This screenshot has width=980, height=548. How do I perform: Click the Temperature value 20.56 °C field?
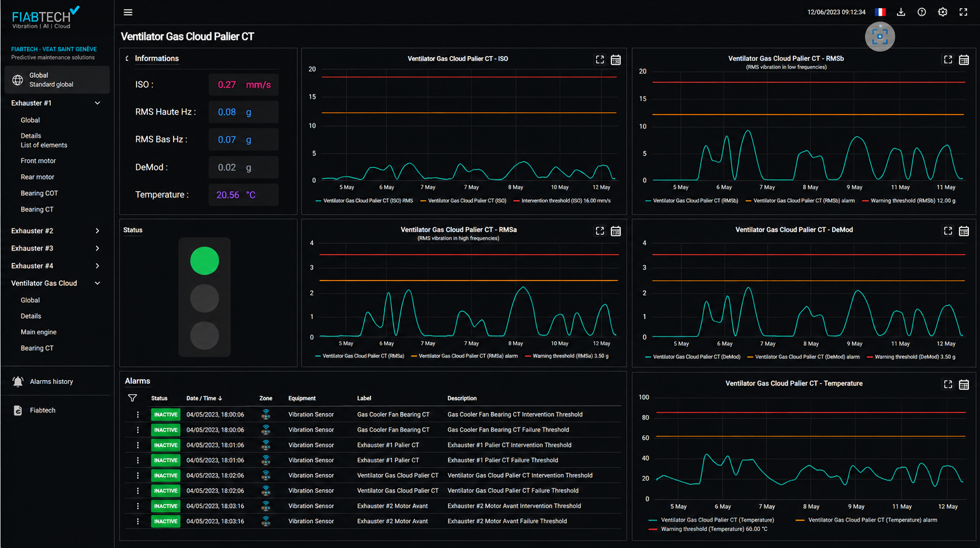coord(244,195)
